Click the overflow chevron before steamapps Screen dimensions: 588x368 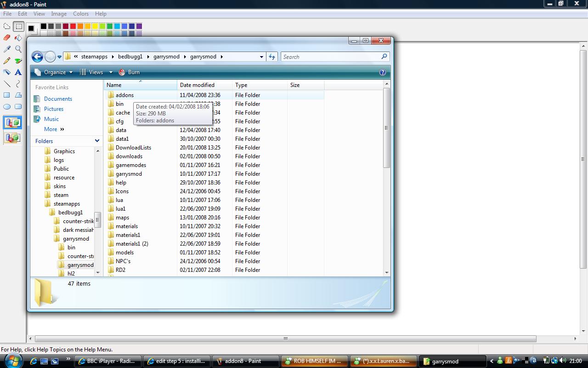76,57
